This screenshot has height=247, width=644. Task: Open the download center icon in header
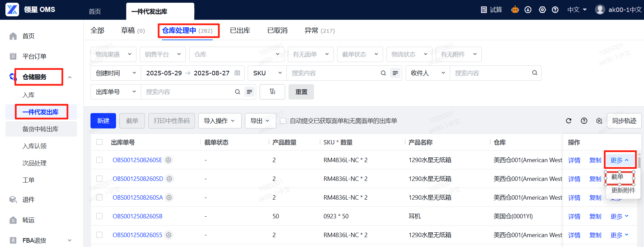point(528,10)
